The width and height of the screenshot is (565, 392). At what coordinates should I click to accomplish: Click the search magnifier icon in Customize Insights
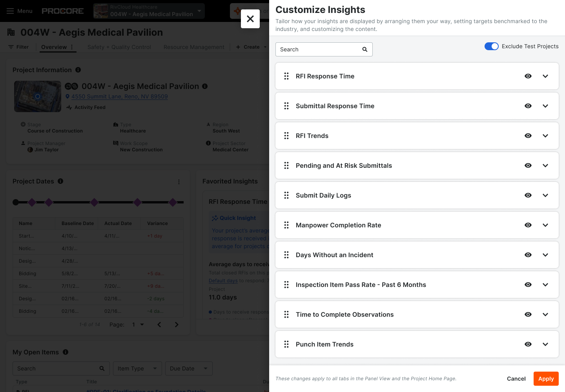(x=365, y=49)
